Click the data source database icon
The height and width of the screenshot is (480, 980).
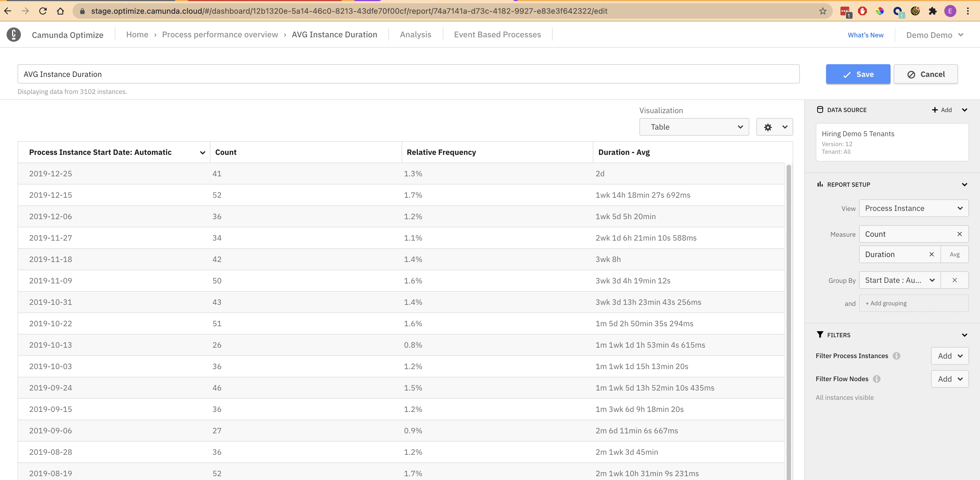coord(820,110)
